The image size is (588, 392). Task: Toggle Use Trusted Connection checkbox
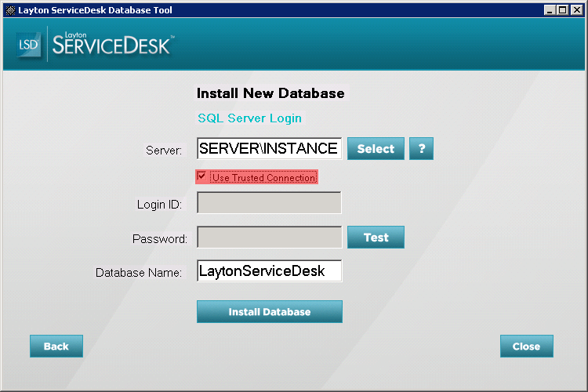[201, 176]
